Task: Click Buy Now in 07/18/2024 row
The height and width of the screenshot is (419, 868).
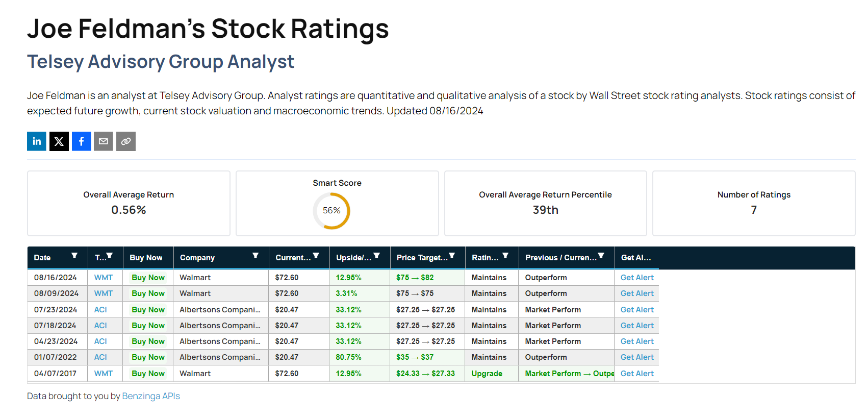Action: click(x=148, y=326)
